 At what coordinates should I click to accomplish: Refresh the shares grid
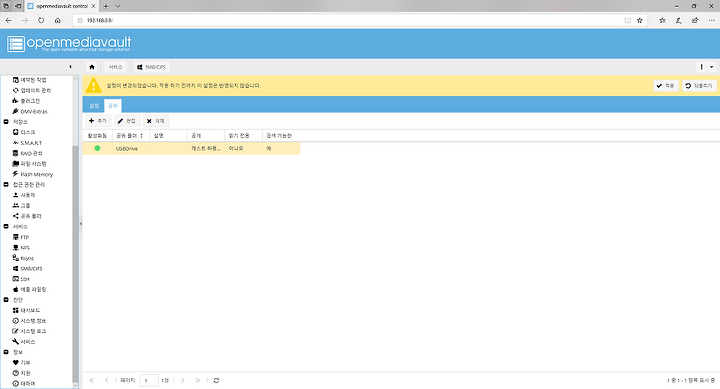(216, 380)
